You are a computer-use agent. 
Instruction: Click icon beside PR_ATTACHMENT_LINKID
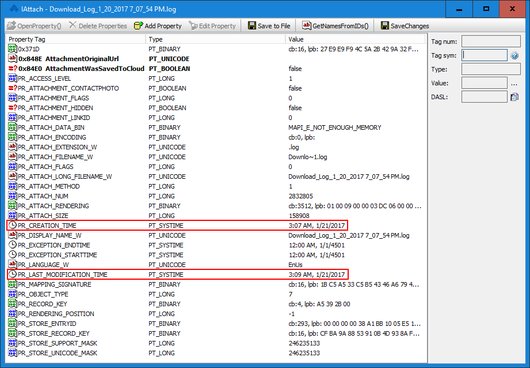point(12,118)
